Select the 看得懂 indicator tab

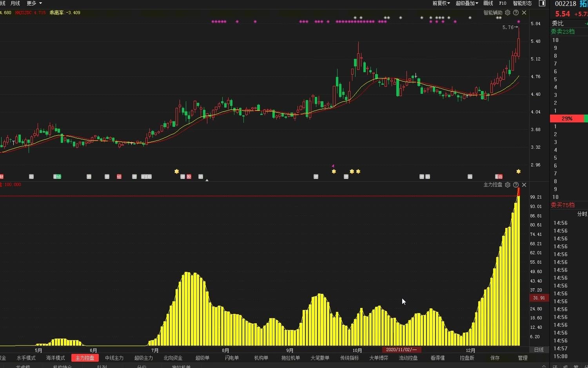click(x=438, y=358)
